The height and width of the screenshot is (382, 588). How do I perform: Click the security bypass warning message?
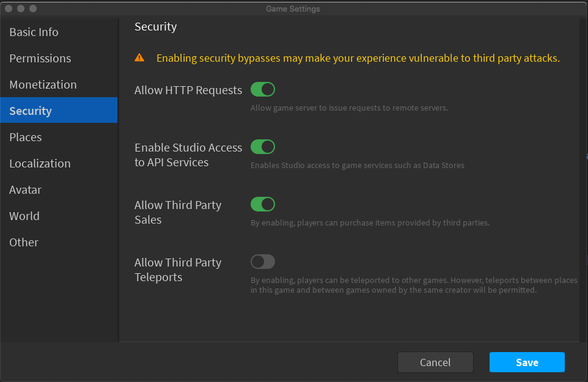(x=358, y=59)
